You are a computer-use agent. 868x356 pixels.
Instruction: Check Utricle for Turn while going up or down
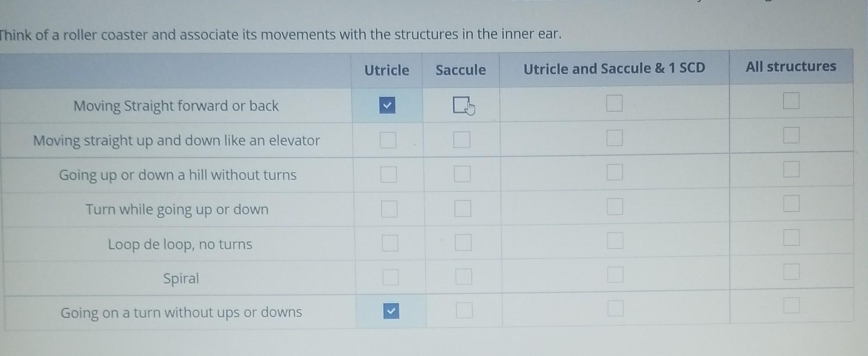pyautogui.click(x=389, y=209)
